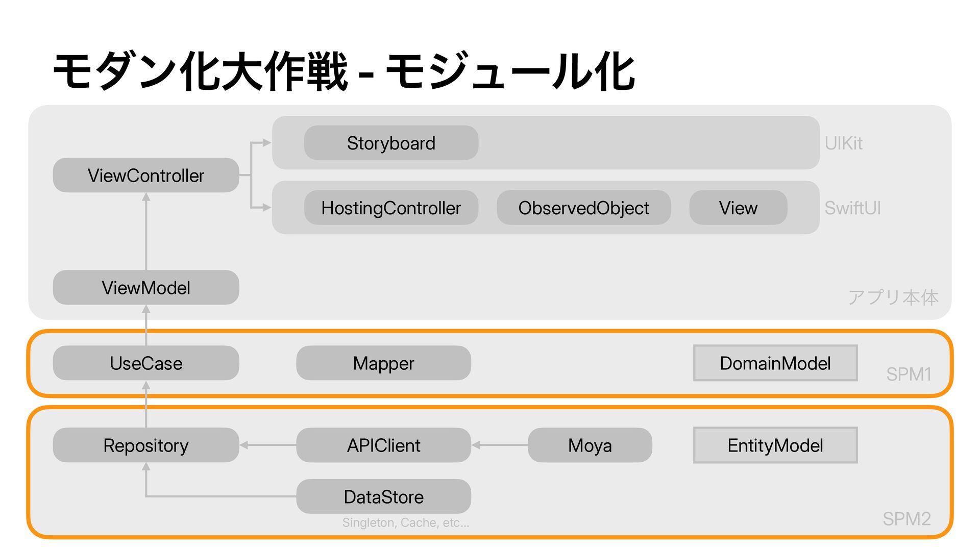980x551 pixels.
Task: Click the UIKit label
Action: (844, 143)
